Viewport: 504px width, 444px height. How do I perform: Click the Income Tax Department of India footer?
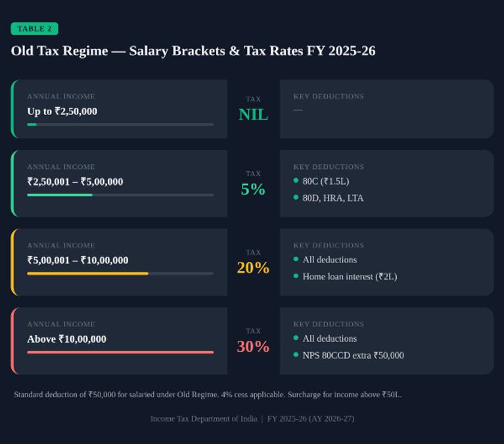pyautogui.click(x=204, y=418)
